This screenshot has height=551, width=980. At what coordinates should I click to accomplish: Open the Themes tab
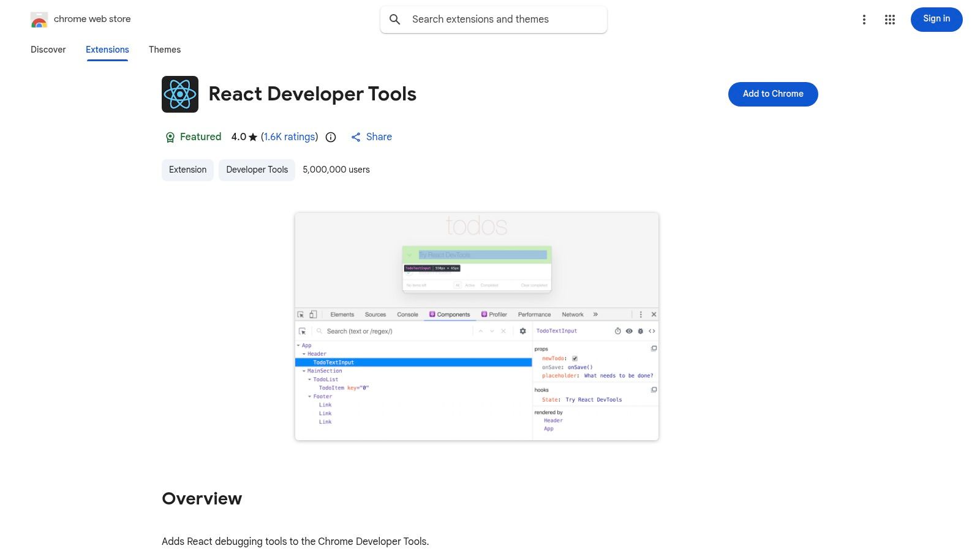[164, 50]
